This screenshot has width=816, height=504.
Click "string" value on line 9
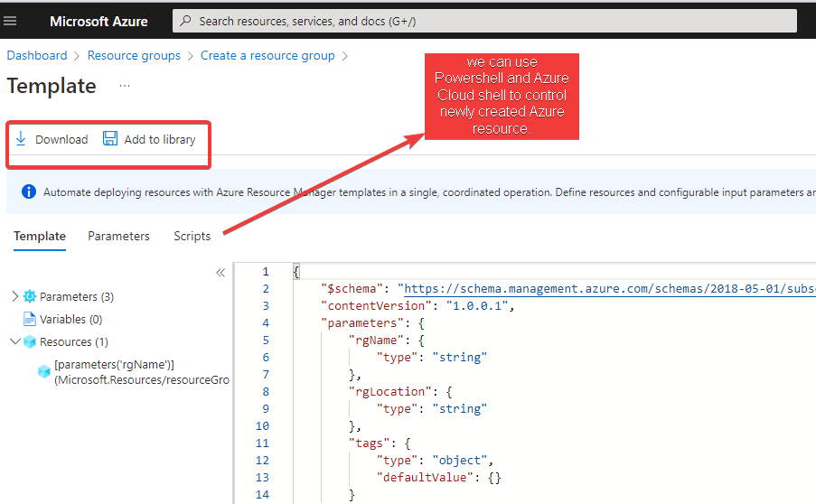tap(460, 409)
